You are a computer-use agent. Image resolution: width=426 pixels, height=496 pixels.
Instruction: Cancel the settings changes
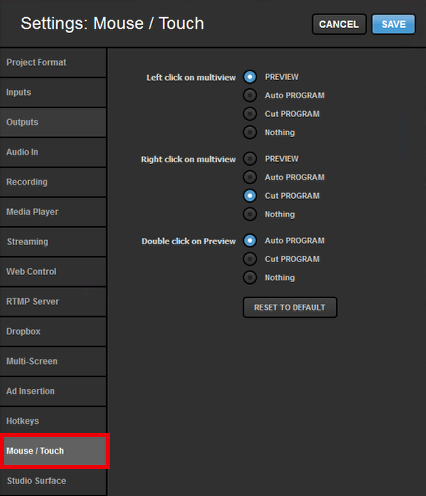click(x=339, y=24)
